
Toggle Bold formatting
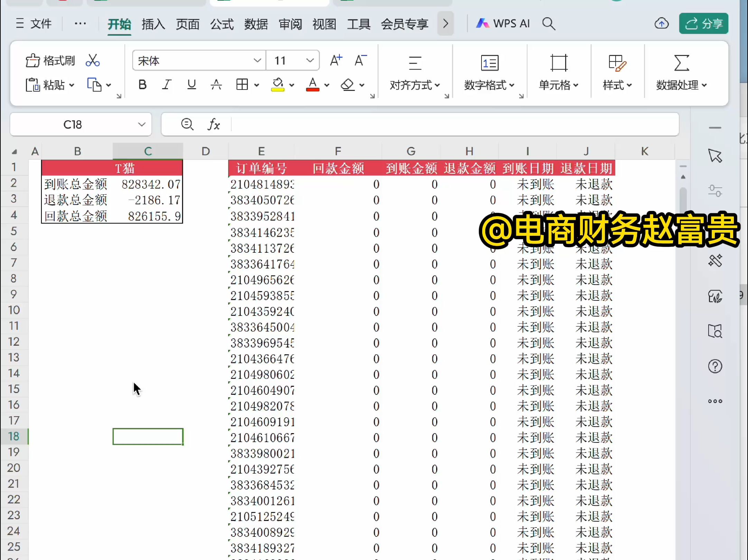click(142, 85)
